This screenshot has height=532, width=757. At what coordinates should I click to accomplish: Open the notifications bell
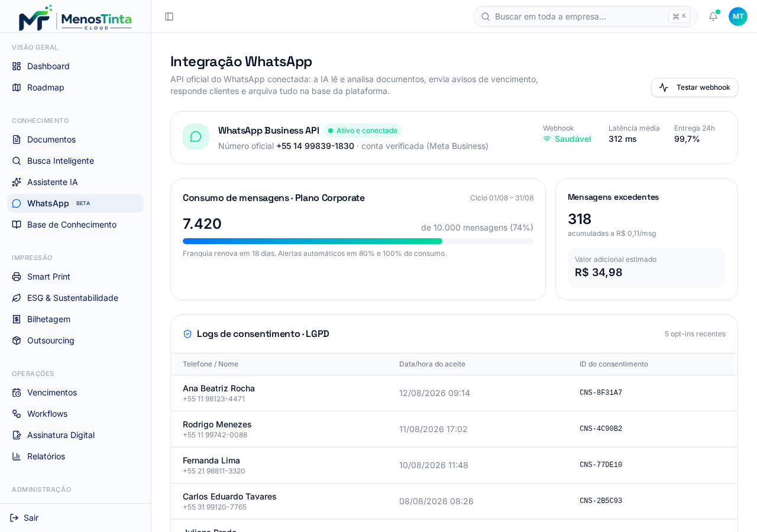point(713,17)
